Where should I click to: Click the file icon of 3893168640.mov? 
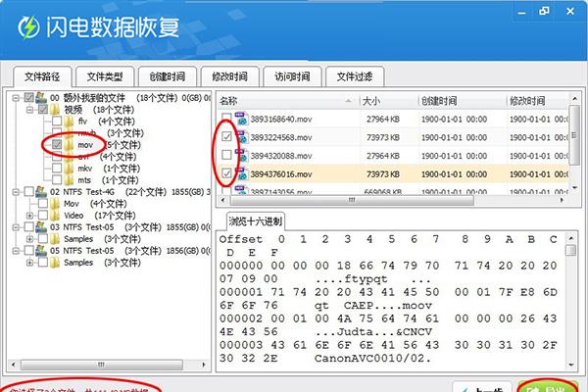[x=241, y=119]
